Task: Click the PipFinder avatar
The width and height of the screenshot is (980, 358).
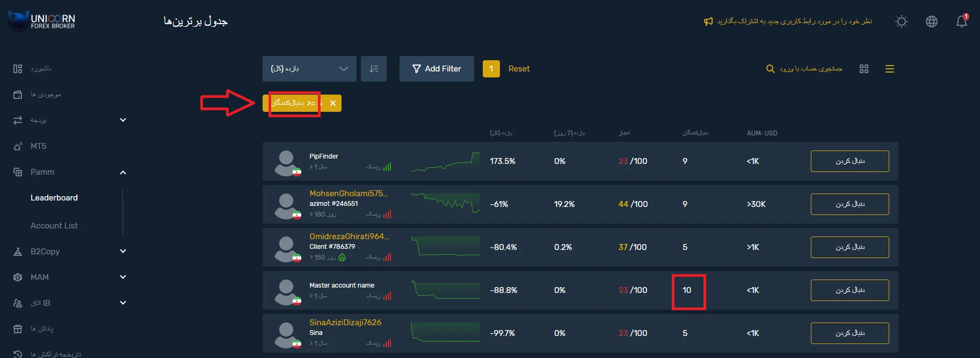Action: pos(287,163)
